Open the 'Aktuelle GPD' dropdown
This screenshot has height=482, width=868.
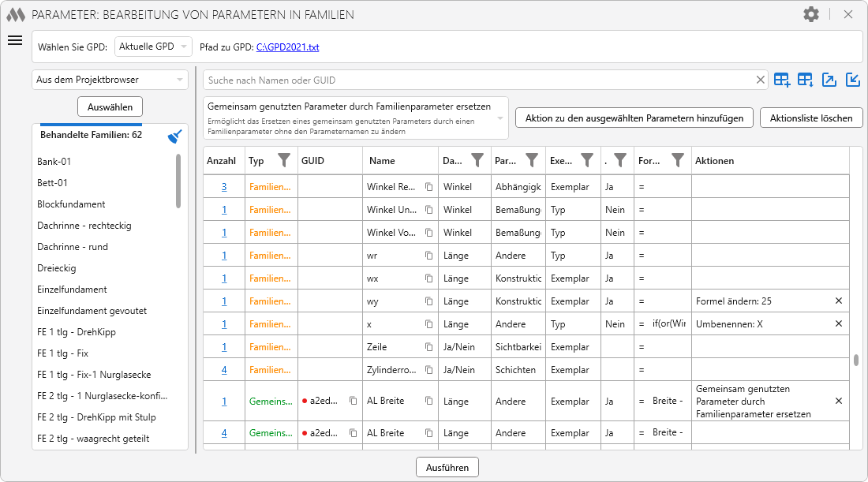(153, 47)
